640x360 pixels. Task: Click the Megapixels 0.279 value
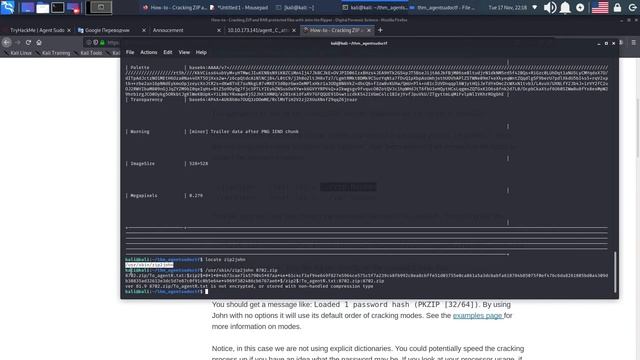pyautogui.click(x=196, y=196)
